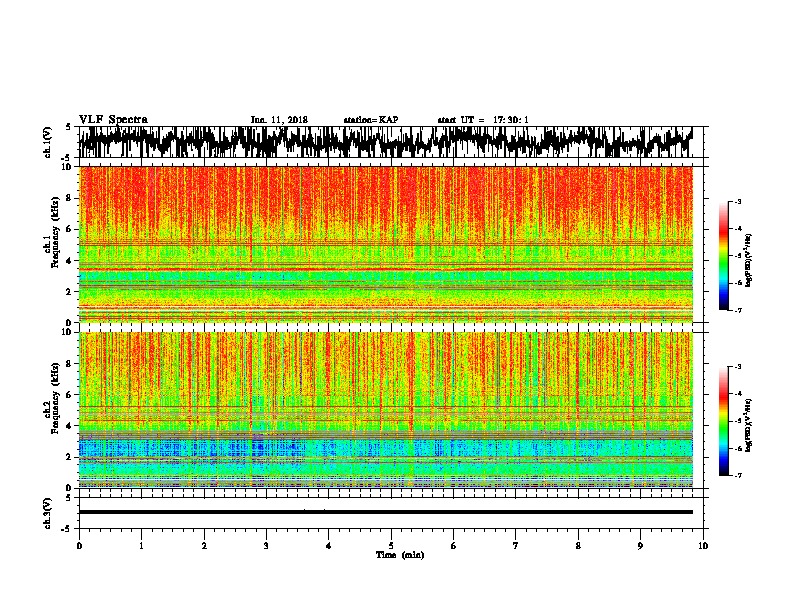Click the "station=KAP" header text
This screenshot has height=612, width=792.
click(371, 120)
